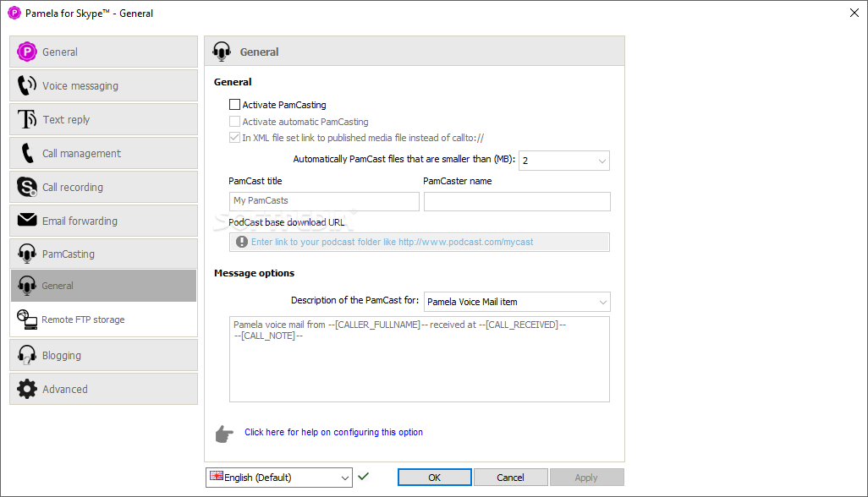868x497 pixels.
Task: Open Remote FTP storage settings
Action: (103, 319)
